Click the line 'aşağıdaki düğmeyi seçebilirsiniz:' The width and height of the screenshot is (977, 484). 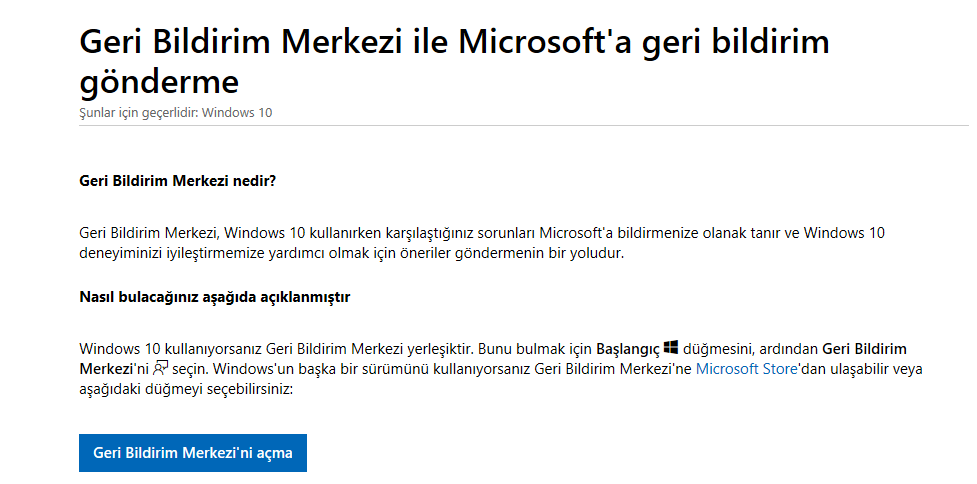click(186, 390)
